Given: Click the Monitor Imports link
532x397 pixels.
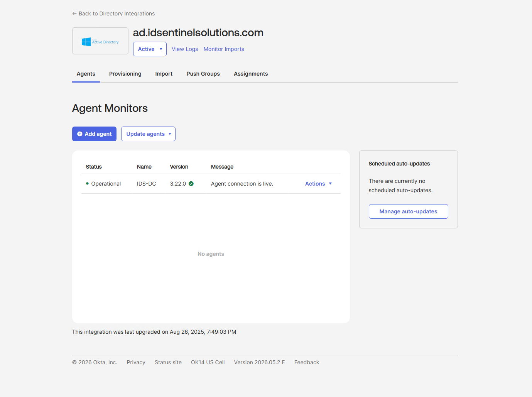Looking at the screenshot, I should (x=224, y=49).
